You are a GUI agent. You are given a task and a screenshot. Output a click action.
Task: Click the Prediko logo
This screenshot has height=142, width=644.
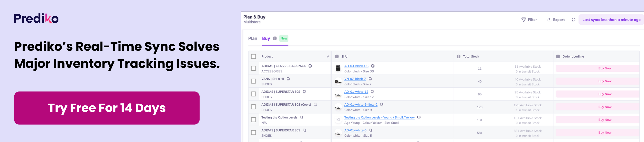[36, 19]
